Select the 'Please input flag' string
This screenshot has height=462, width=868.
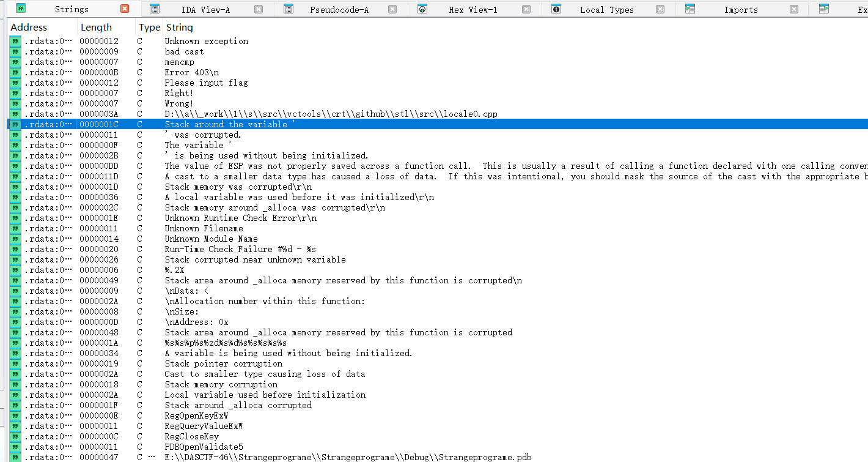(206, 83)
